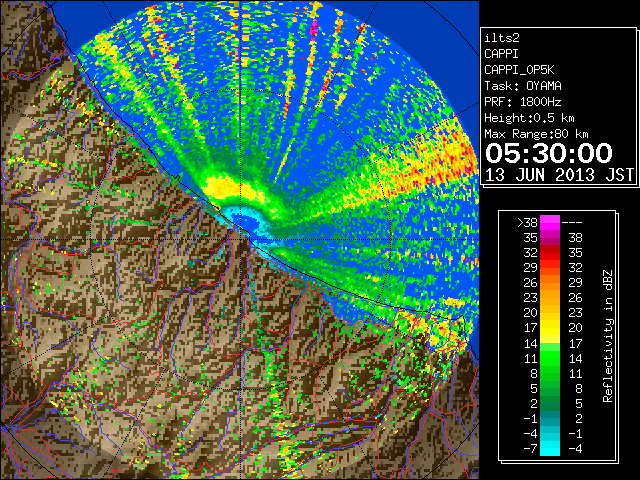
Task: Click the vertical "Reflectivity in dBZ" legend title
Action: [x=608, y=336]
